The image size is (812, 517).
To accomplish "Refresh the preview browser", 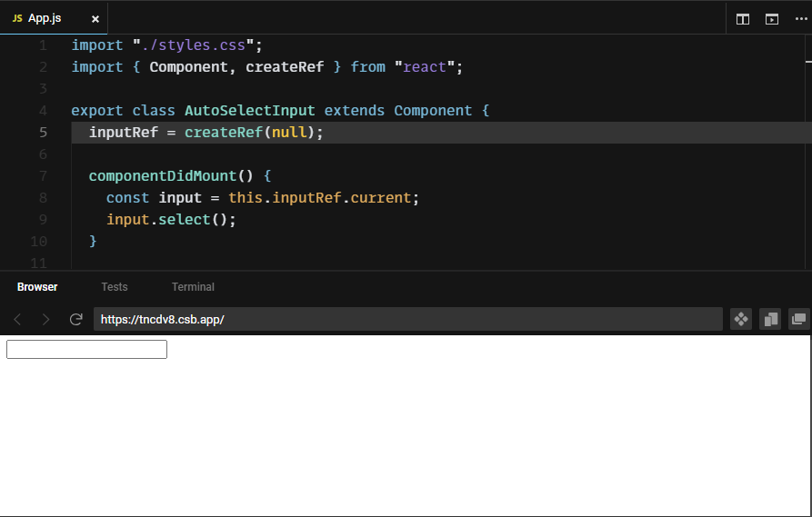I will (x=76, y=319).
